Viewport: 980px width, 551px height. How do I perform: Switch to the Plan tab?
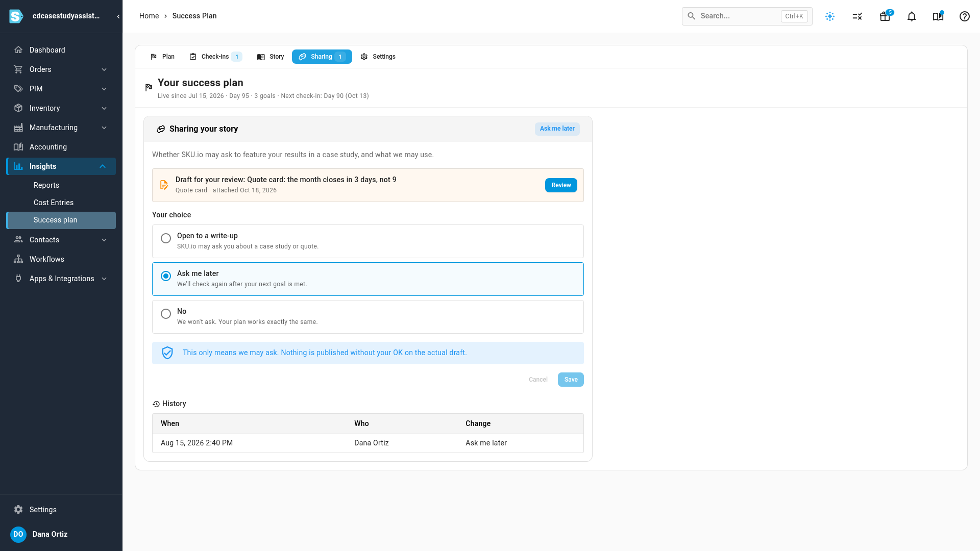(x=162, y=57)
